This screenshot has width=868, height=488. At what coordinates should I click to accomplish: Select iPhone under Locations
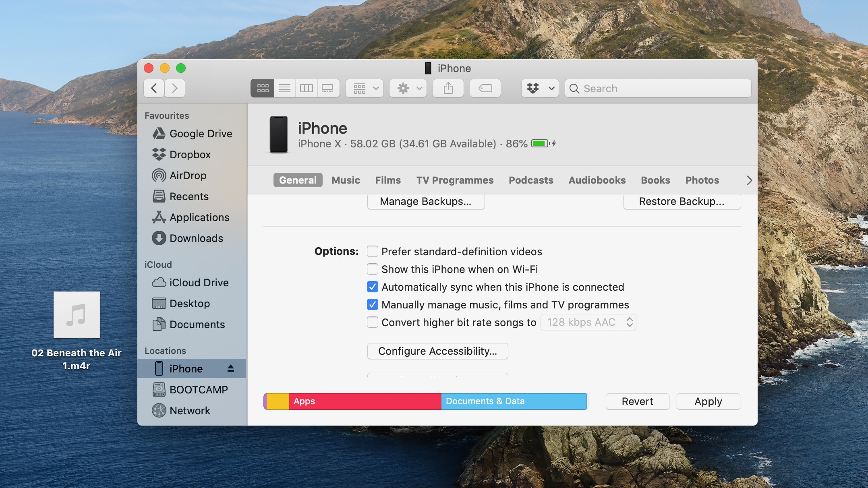[192, 368]
